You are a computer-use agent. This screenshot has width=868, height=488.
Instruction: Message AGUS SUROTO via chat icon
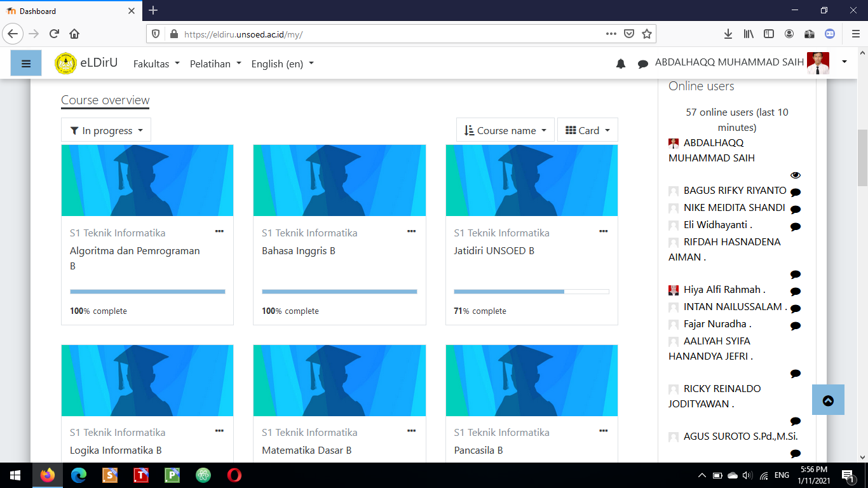click(x=796, y=454)
